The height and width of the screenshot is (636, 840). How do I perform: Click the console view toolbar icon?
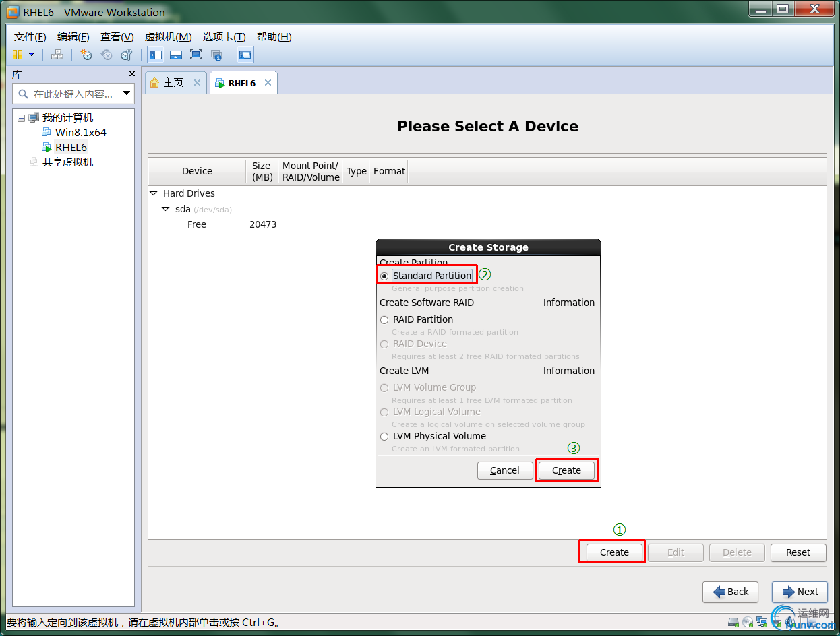click(245, 55)
